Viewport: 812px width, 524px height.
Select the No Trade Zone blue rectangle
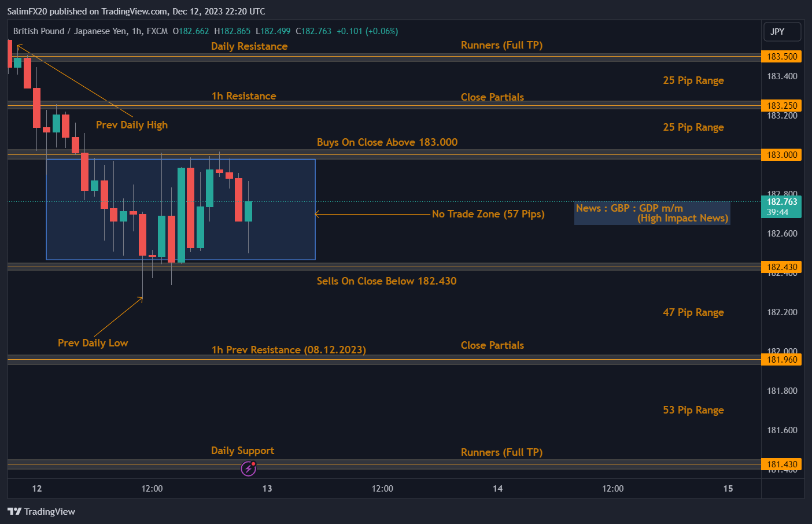pos(180,209)
